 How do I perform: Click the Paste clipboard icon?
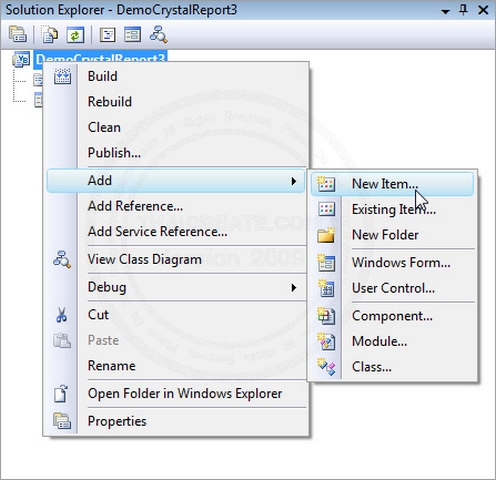62,340
